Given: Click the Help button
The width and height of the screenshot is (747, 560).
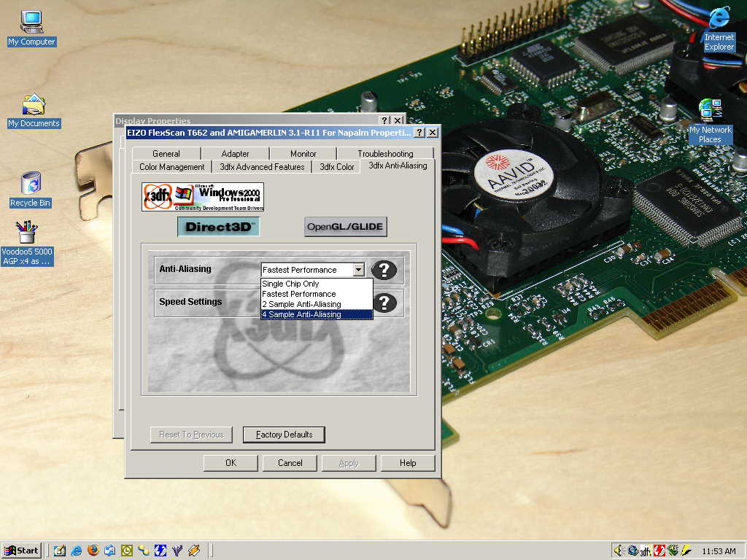Looking at the screenshot, I should (x=408, y=463).
